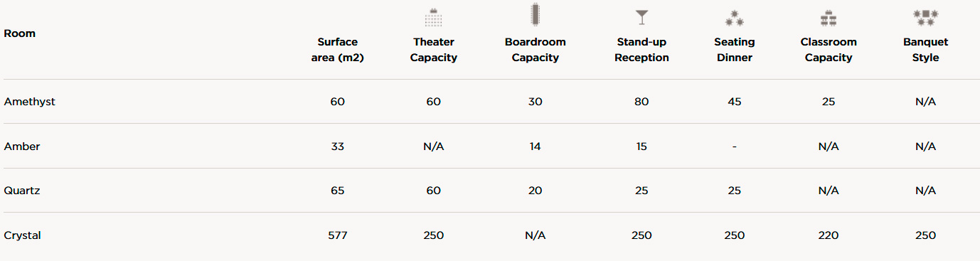
Task: Click the Banquet Style round tables icon
Action: [925, 18]
